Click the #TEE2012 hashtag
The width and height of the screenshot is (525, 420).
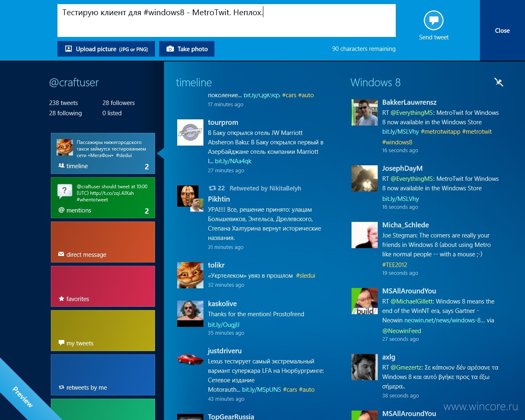(x=395, y=265)
